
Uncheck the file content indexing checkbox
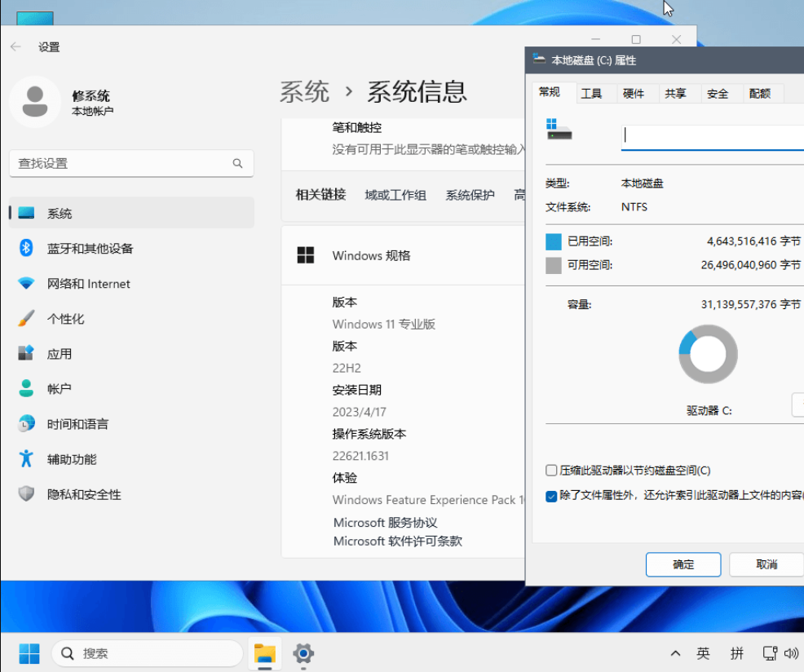point(551,496)
